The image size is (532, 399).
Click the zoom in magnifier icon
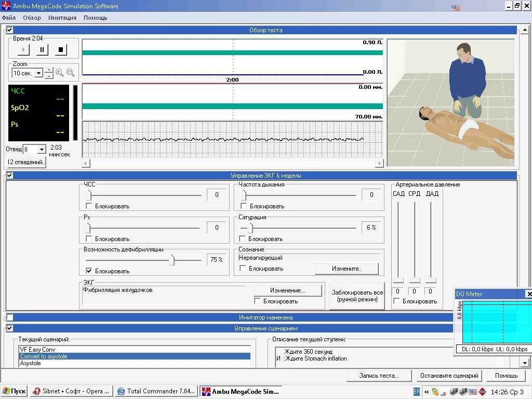[x=60, y=73]
